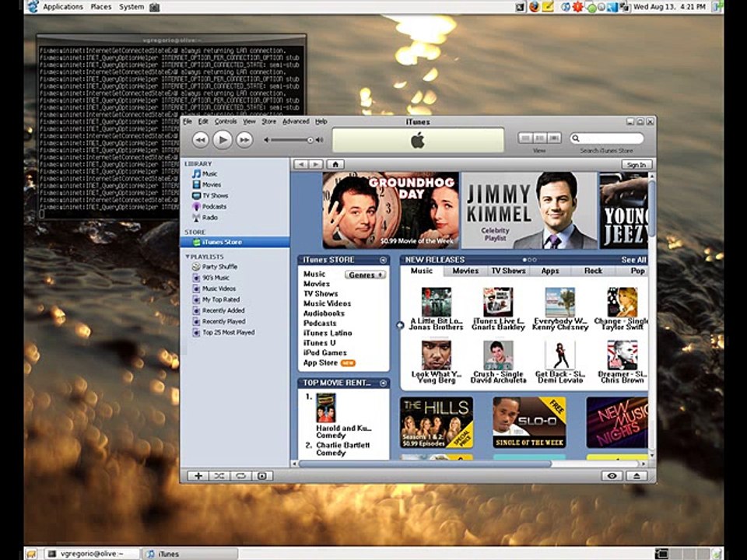
Task: Open the Places menu on the panel
Action: (101, 7)
